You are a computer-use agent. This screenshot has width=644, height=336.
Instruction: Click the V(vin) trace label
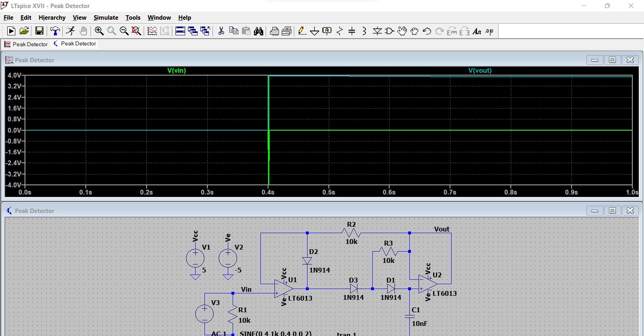click(x=176, y=70)
